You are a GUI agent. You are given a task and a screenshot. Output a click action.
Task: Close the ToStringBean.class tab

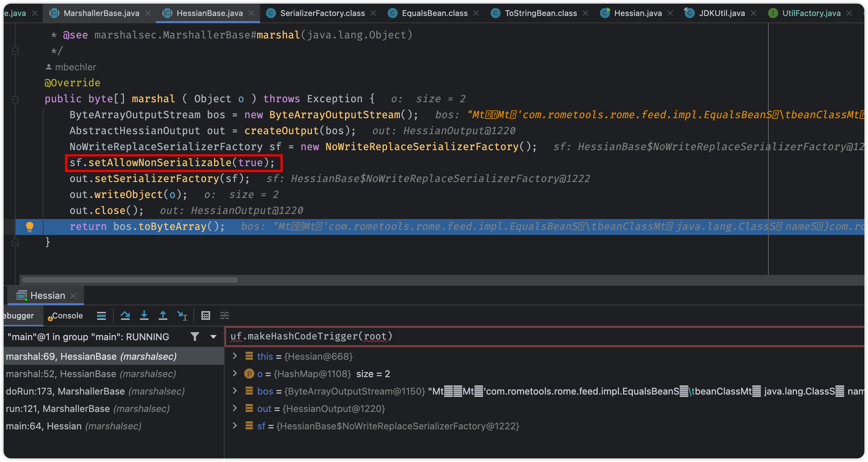click(585, 13)
